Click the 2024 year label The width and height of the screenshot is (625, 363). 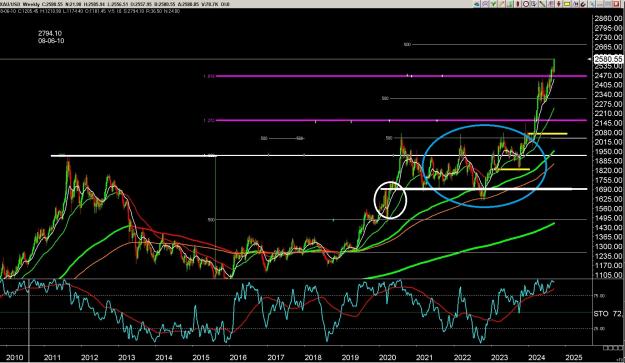(x=537, y=357)
